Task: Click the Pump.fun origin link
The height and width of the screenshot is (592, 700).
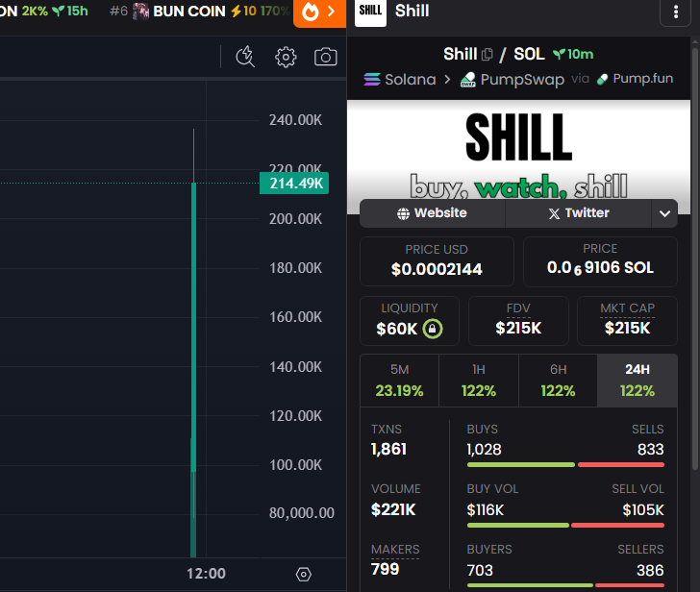Action: (x=635, y=79)
